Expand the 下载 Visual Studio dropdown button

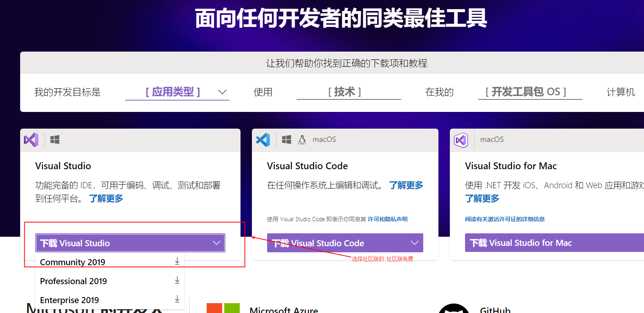[x=130, y=243]
